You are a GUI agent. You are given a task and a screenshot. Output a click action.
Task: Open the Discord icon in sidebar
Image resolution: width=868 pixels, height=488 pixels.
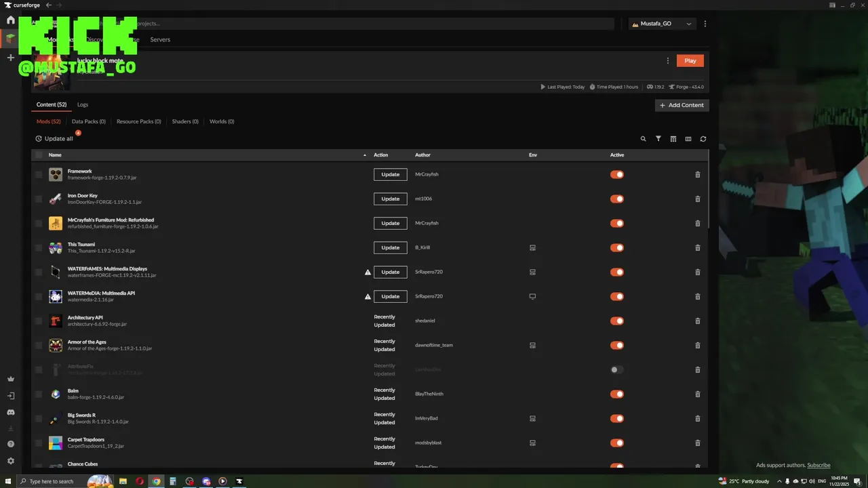10,412
